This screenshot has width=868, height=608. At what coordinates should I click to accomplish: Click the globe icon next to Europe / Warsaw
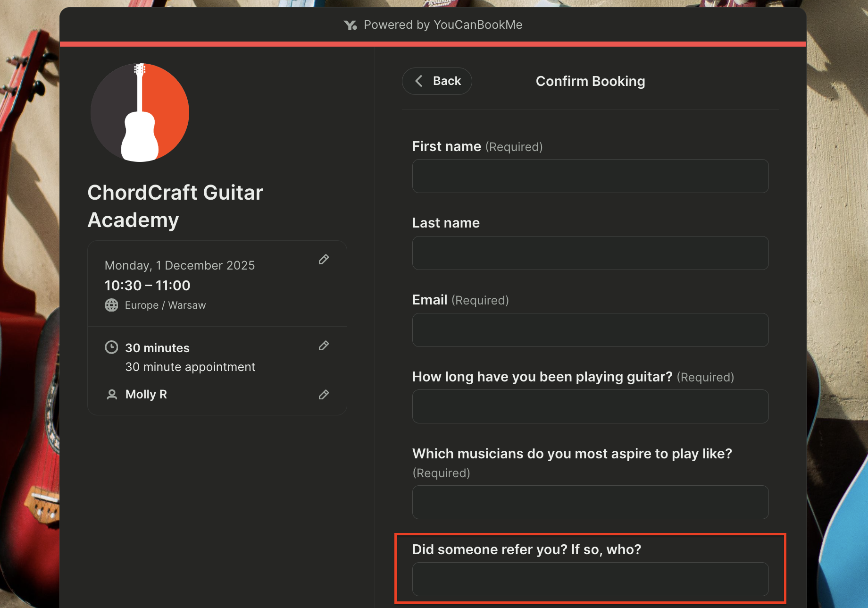111,305
